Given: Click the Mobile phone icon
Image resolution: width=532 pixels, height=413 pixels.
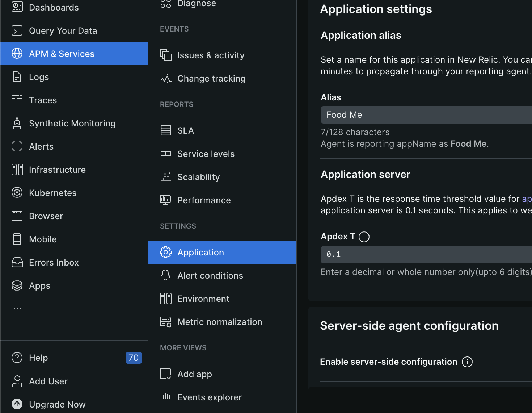Looking at the screenshot, I should (17, 239).
